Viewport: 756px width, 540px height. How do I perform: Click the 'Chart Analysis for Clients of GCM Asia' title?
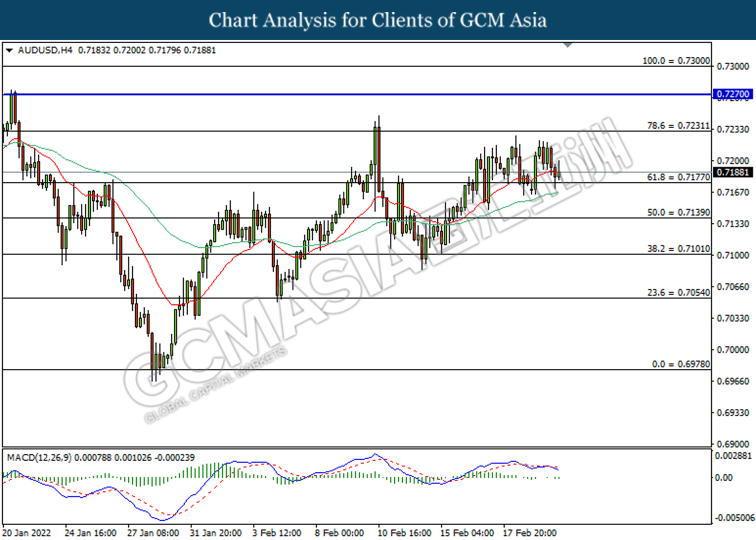tap(377, 20)
